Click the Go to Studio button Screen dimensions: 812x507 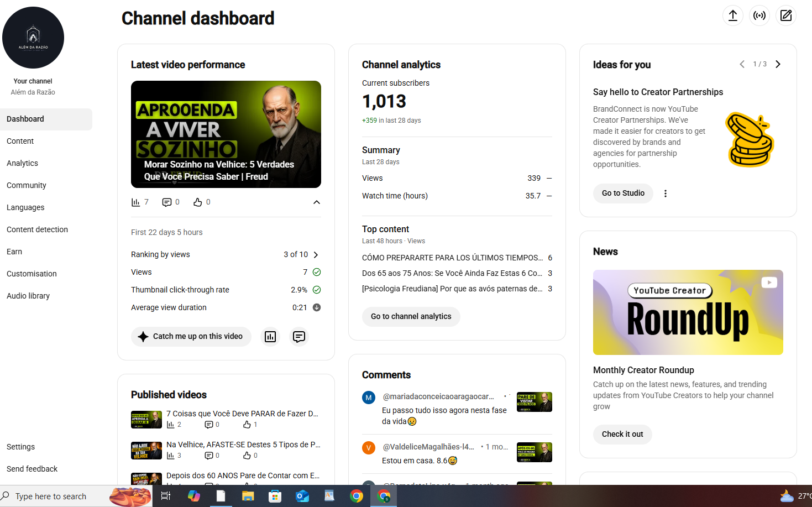coord(623,193)
